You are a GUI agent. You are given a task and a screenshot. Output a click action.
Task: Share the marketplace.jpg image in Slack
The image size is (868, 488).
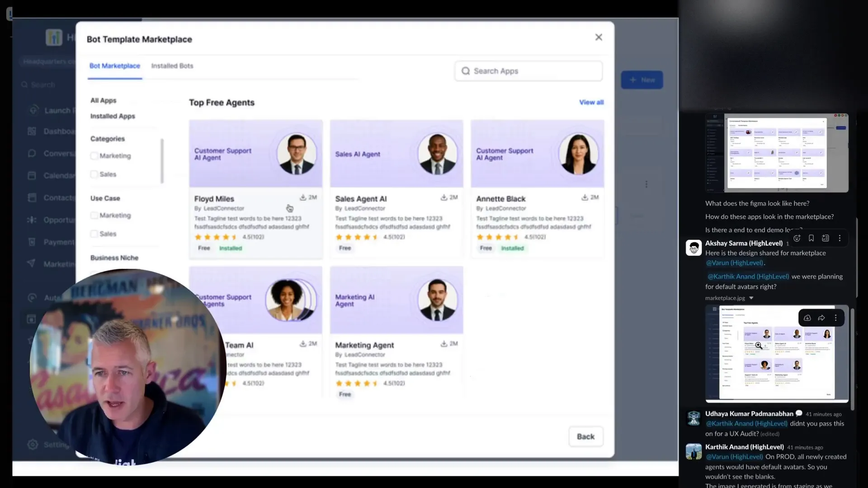click(821, 318)
